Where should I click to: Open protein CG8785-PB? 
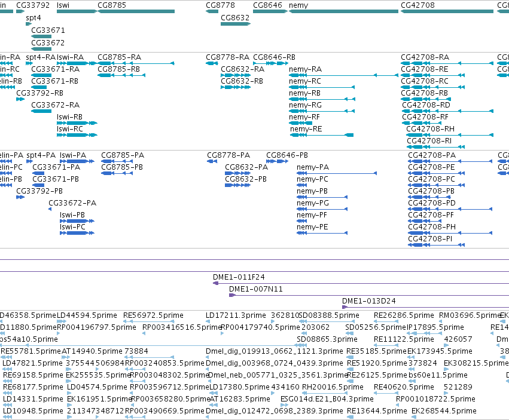click(117, 173)
